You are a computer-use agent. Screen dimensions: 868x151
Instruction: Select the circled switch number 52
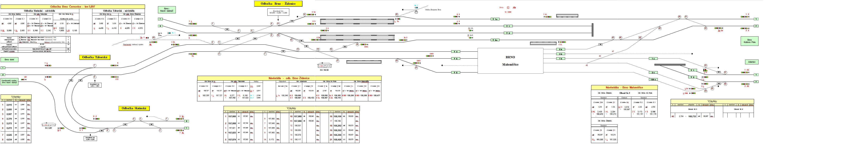point(706,28)
